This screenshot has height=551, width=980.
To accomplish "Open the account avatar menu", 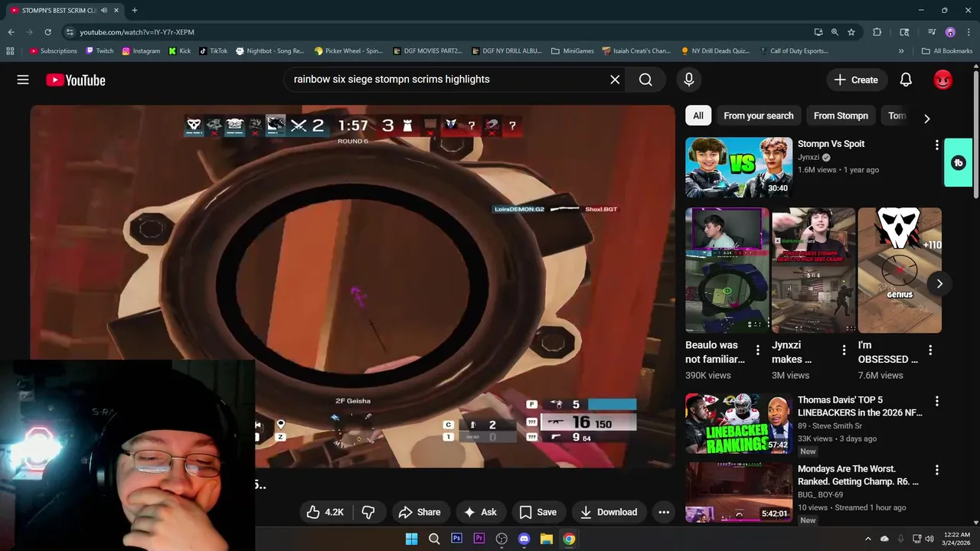I will click(942, 80).
